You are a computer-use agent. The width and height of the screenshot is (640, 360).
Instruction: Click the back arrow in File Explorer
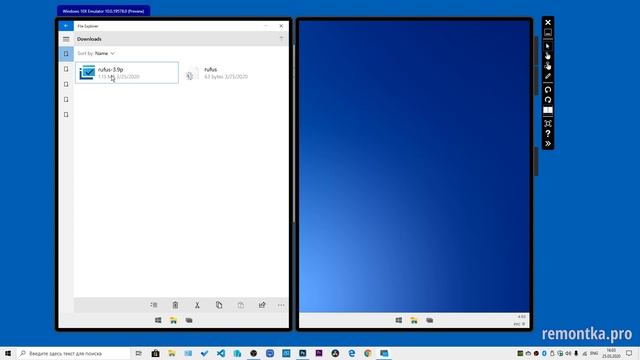66,26
